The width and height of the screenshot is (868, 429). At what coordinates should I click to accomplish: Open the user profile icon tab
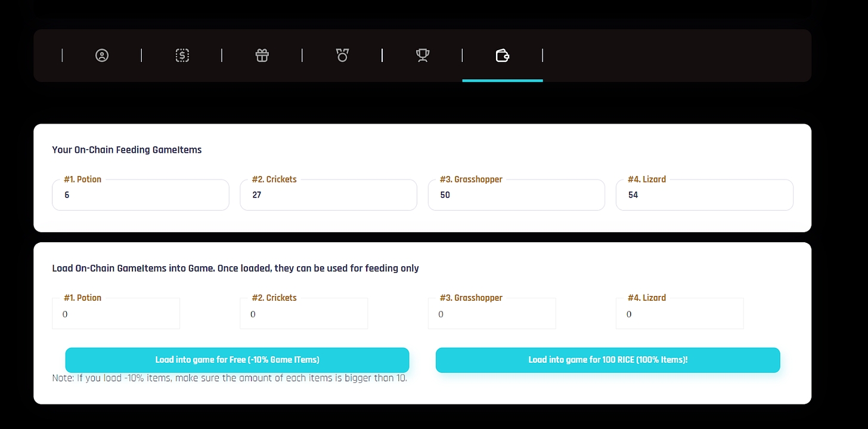pos(102,55)
